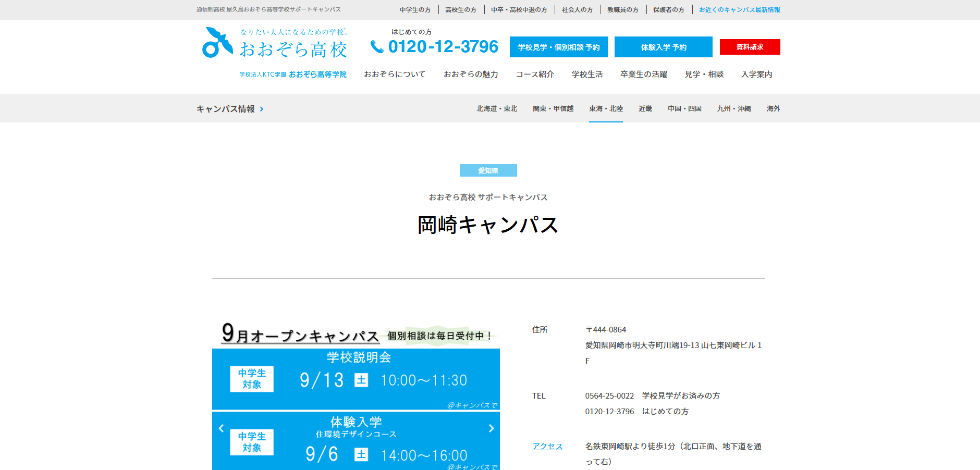Screen dimensions: 980x470
Task: Select 北海道・東北 region tab
Action: click(497, 108)
